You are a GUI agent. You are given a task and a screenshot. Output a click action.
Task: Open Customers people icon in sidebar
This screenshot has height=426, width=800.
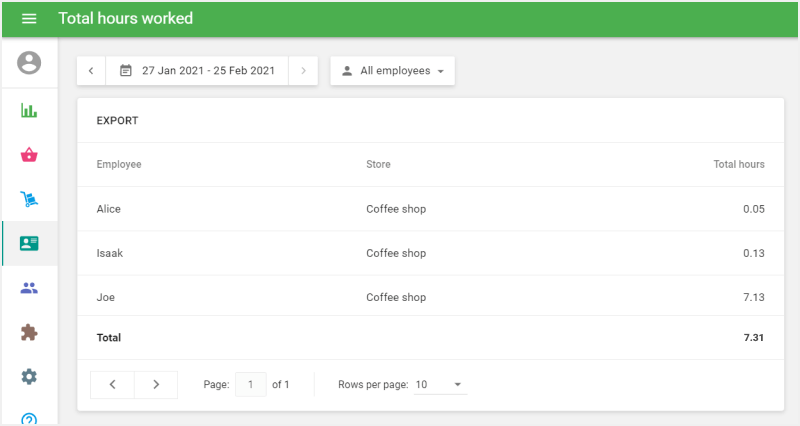point(29,288)
